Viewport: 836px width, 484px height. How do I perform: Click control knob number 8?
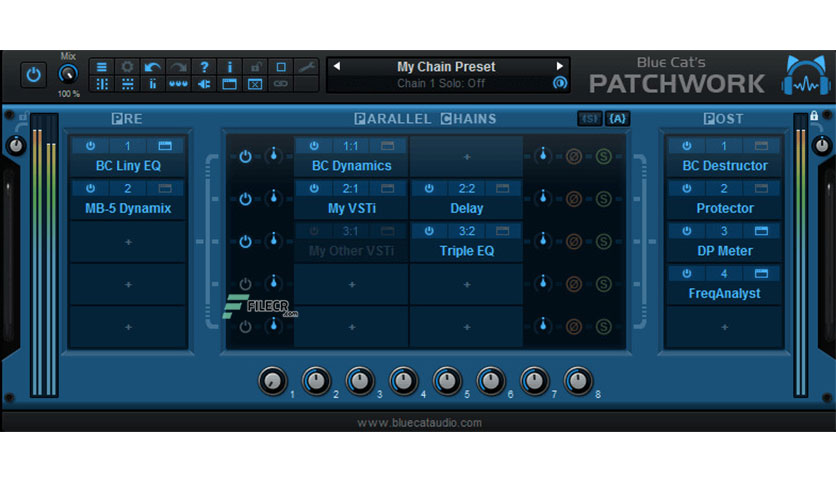tap(578, 381)
